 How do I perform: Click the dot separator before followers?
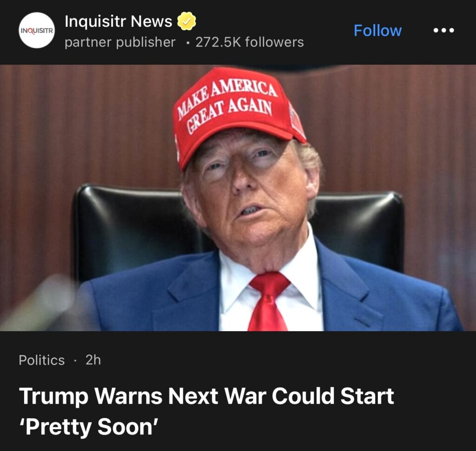(x=188, y=43)
